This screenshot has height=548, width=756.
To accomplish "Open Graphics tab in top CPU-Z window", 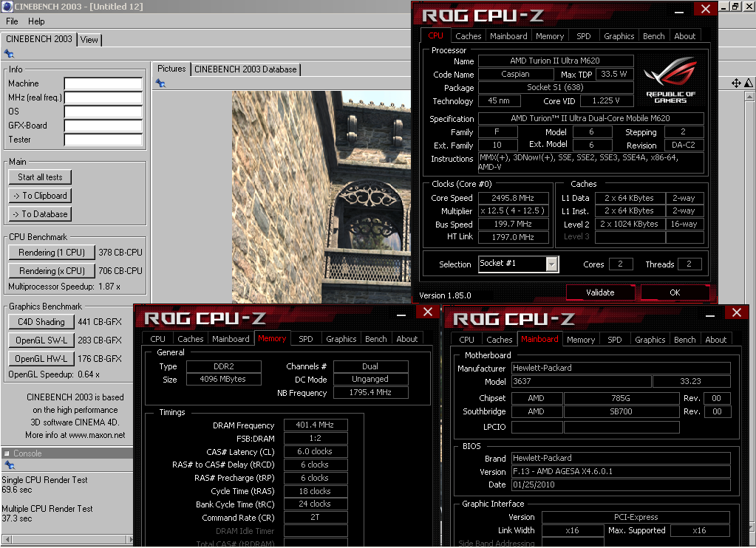I will 619,36.
